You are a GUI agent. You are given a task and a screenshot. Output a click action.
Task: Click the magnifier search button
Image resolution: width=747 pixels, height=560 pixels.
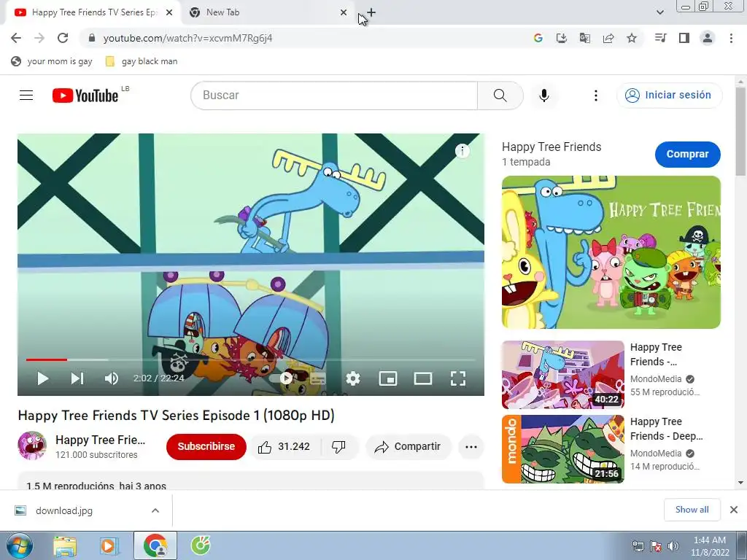tap(500, 96)
